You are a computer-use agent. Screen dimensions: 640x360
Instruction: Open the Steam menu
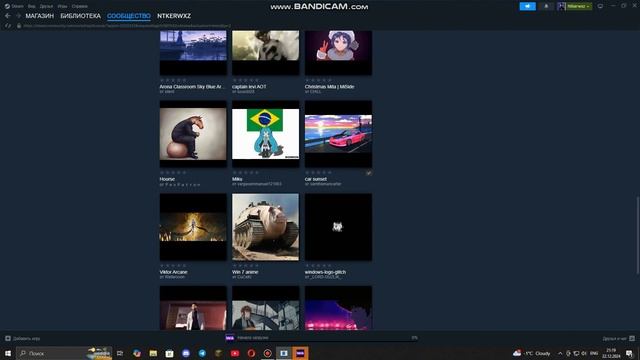[14, 6]
